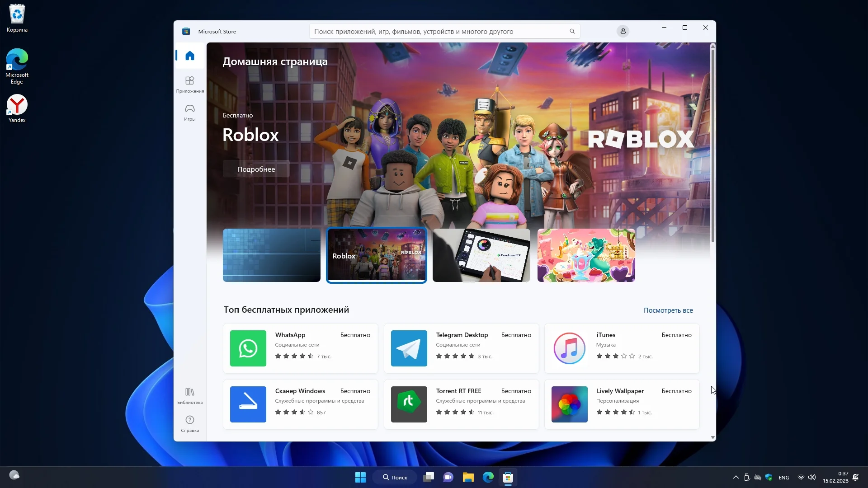
Task: Click the scroll down arrow of scrollbar
Action: pos(713,437)
